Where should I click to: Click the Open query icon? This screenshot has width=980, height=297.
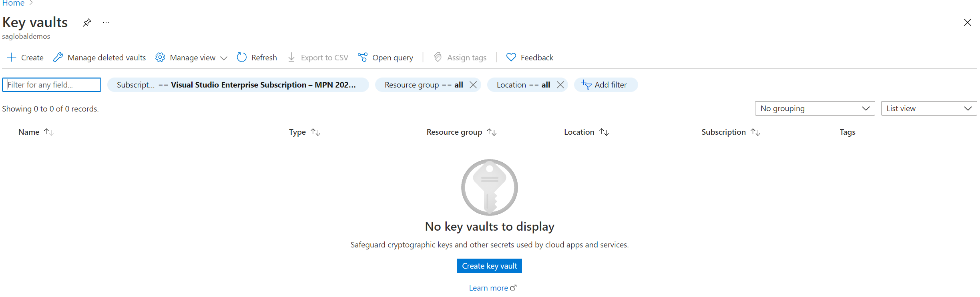click(x=363, y=57)
